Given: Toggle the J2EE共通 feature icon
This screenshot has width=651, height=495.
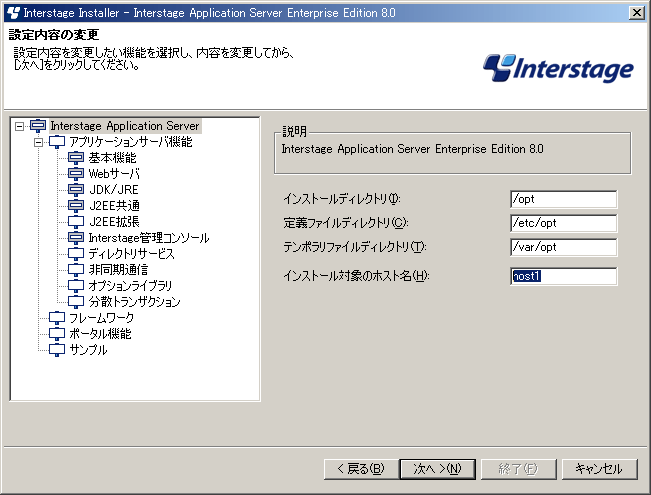Looking at the screenshot, I should coord(76,206).
